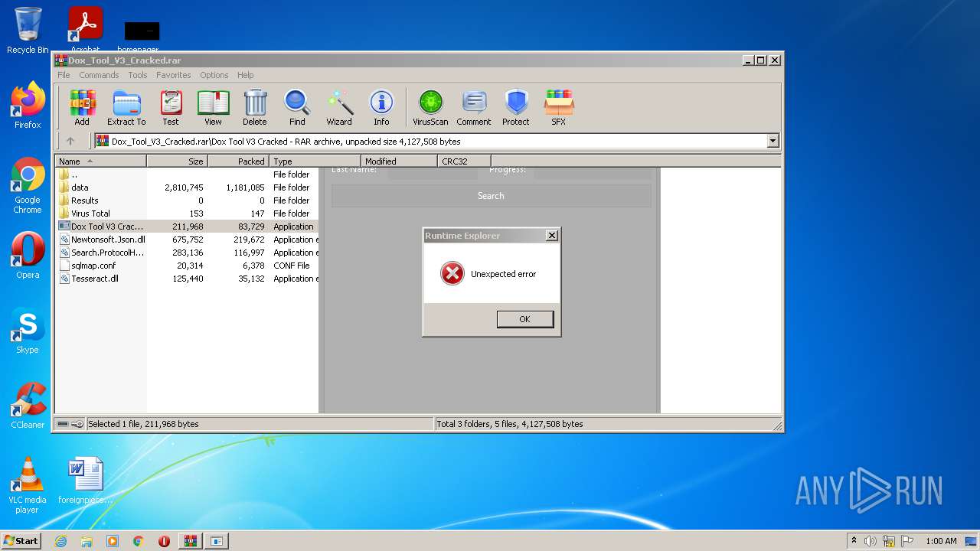980x551 pixels.
Task: Select the data folder row
Action: [x=187, y=187]
